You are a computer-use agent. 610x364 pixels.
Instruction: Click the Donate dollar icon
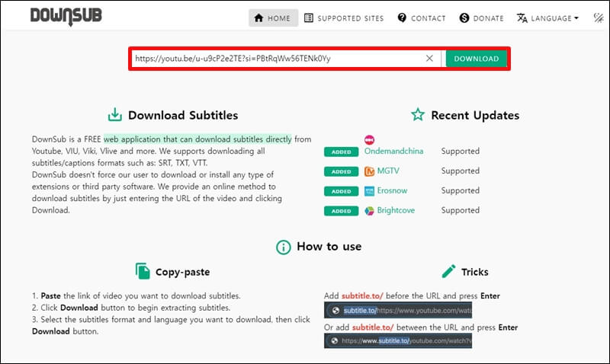464,18
